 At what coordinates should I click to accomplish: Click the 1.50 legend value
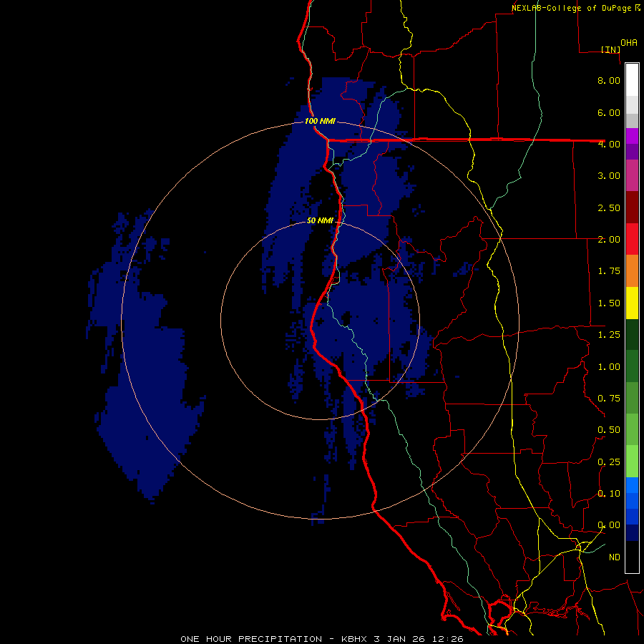click(x=609, y=303)
